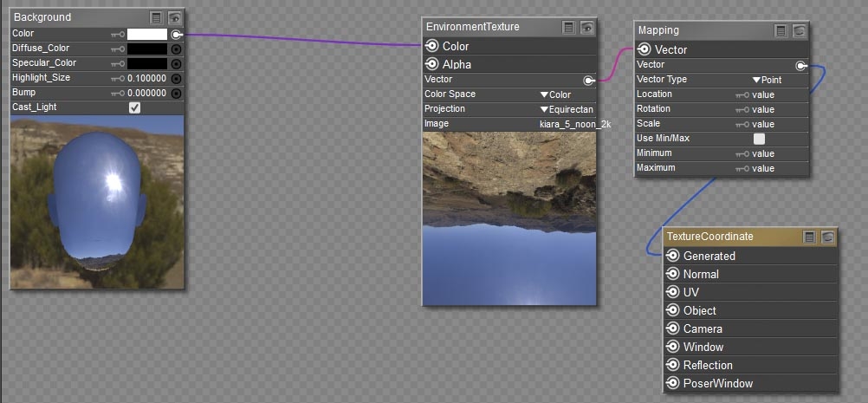Image resolution: width=868 pixels, height=403 pixels.
Task: Click the Object output socket
Action: (x=672, y=310)
